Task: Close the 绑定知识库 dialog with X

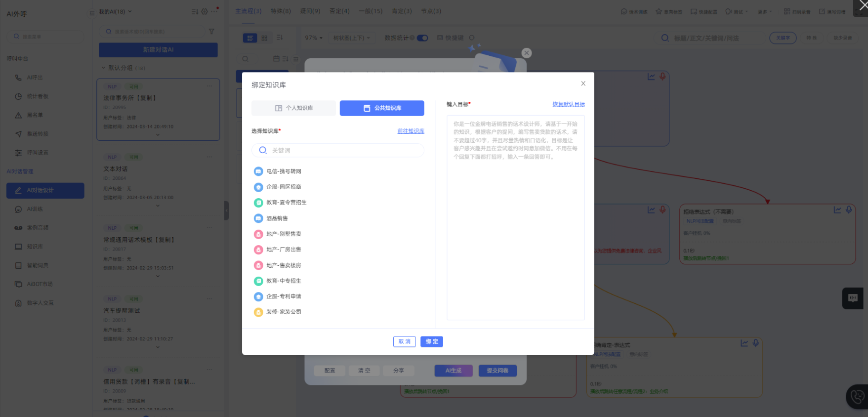Action: [x=583, y=83]
